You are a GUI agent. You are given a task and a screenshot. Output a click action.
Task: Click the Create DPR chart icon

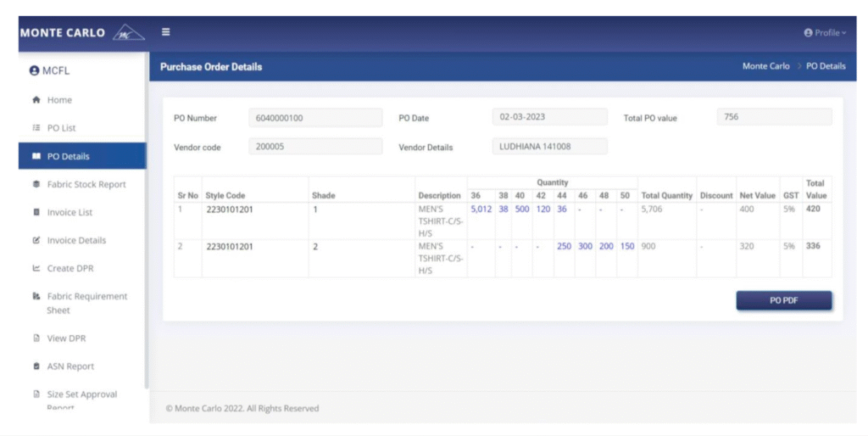(36, 268)
